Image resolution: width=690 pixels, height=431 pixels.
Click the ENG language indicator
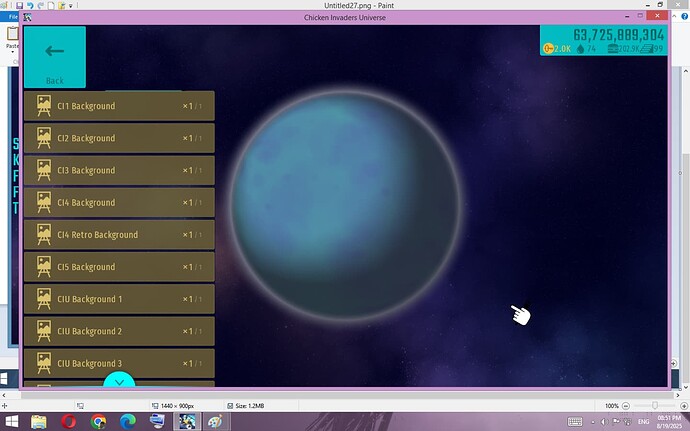click(x=643, y=422)
